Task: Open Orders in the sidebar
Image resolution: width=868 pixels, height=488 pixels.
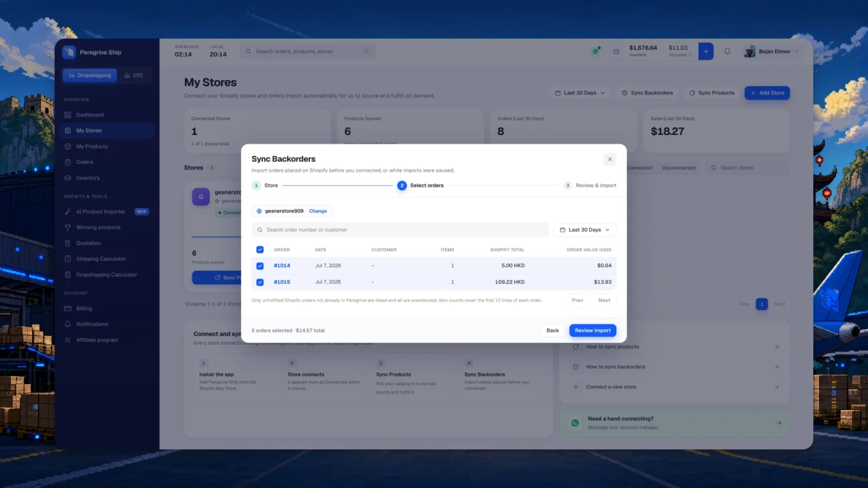Action: [107, 162]
